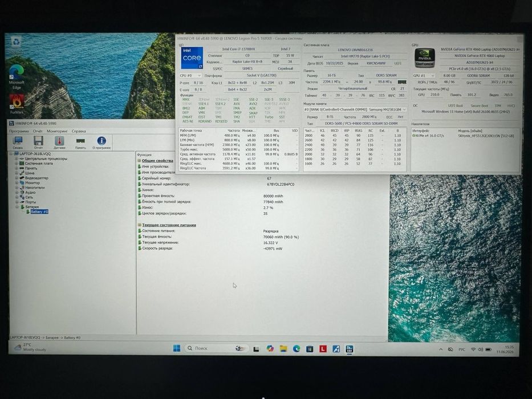This screenshot has height=399, width=532.
Task: Expand the Центральные процессоры tree node
Action: tap(16, 158)
